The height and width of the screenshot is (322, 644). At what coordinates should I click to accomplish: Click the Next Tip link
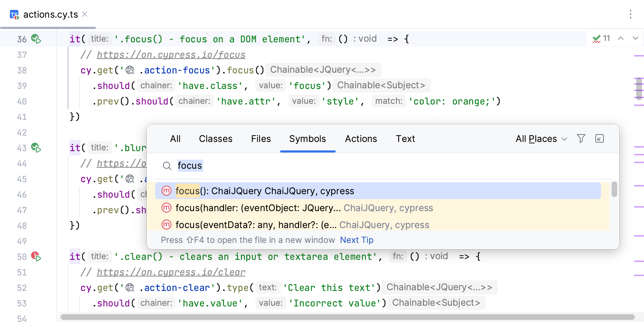pos(357,240)
